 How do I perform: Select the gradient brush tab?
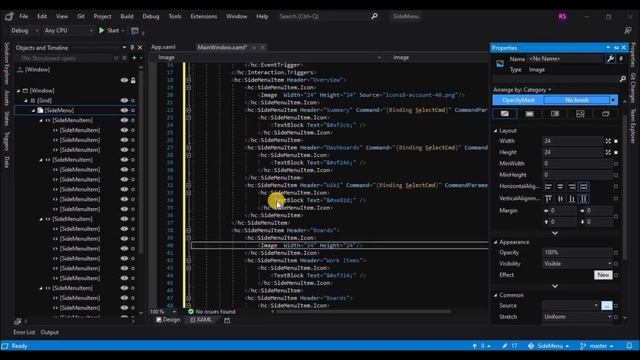coord(555,114)
